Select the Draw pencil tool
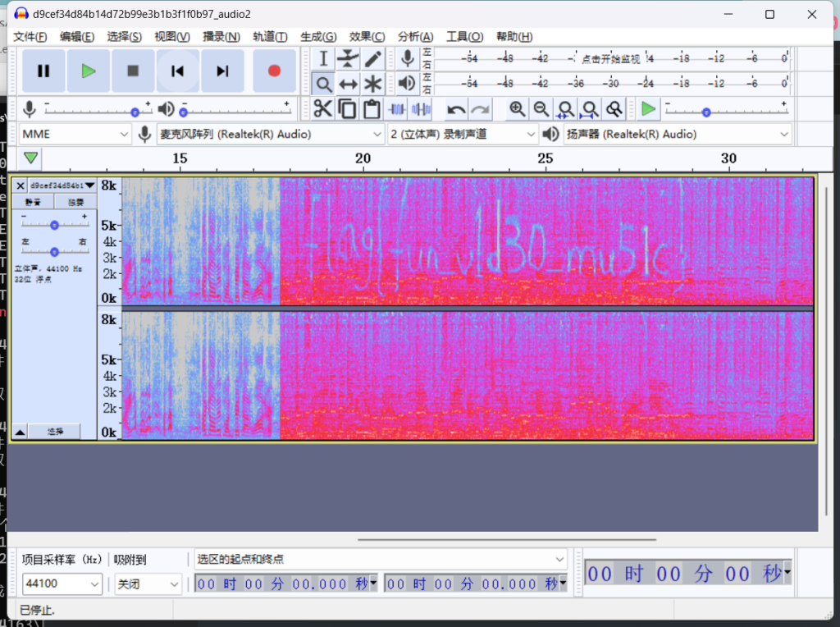Viewport: 840px width, 627px height. pos(373,58)
